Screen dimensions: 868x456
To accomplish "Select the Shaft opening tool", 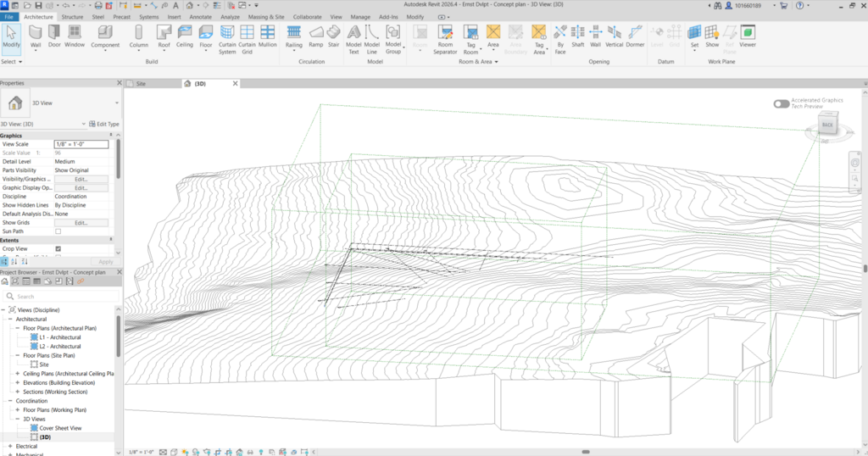I will click(578, 36).
